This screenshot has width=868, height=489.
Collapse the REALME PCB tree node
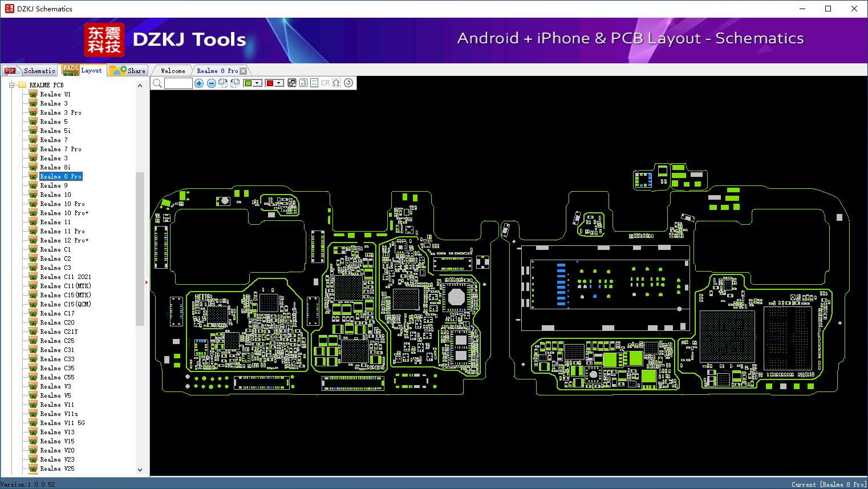click(x=11, y=85)
